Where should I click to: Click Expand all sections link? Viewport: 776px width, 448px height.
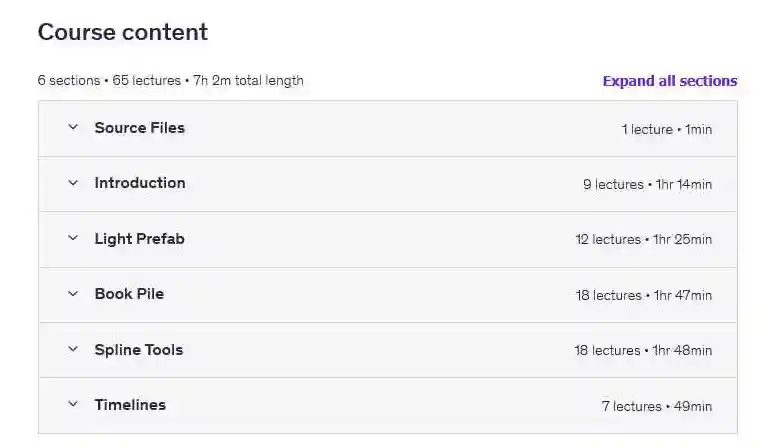[x=669, y=81]
